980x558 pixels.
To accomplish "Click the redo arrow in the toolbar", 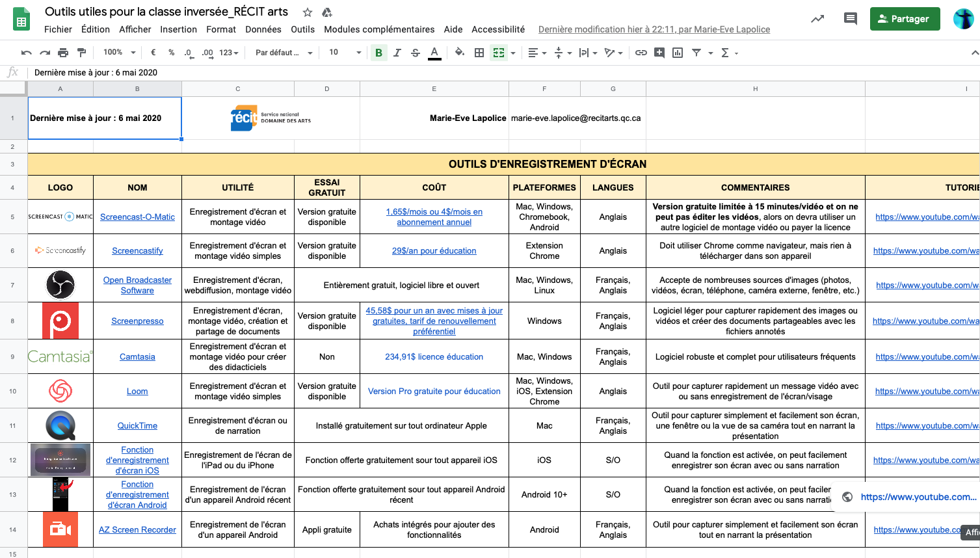I will tap(45, 53).
